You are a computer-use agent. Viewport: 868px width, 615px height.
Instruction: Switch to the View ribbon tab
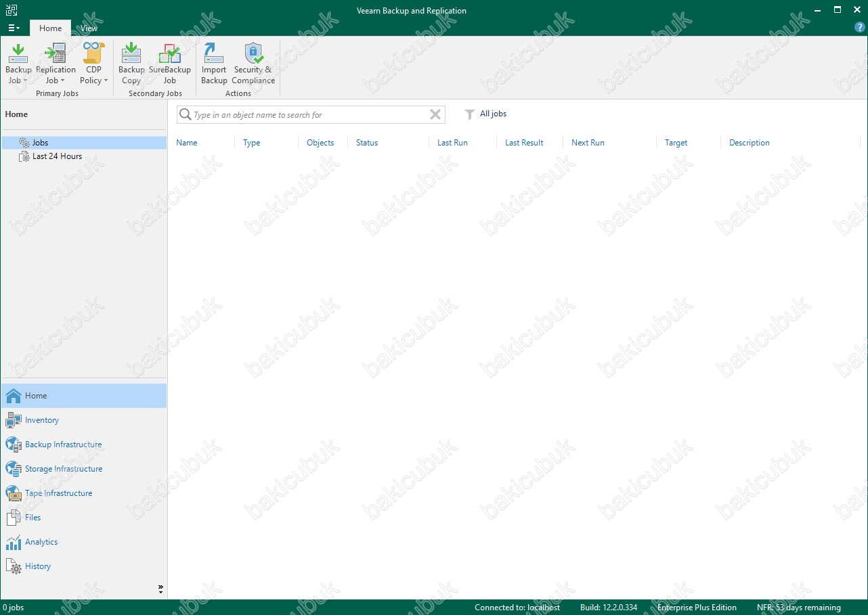89,28
